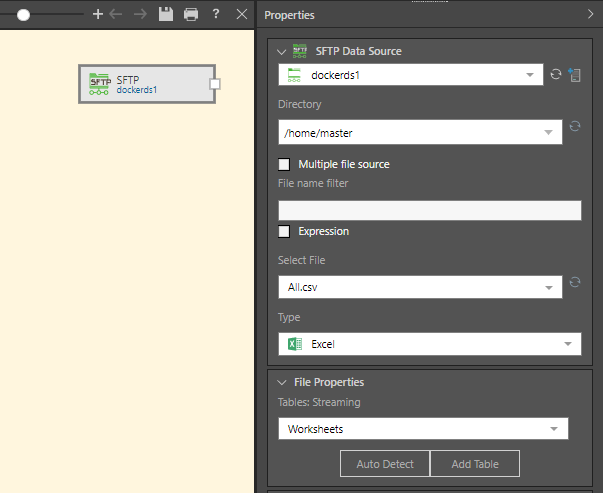603x493 pixels.
Task: Refresh the Directory list
Action: click(575, 127)
